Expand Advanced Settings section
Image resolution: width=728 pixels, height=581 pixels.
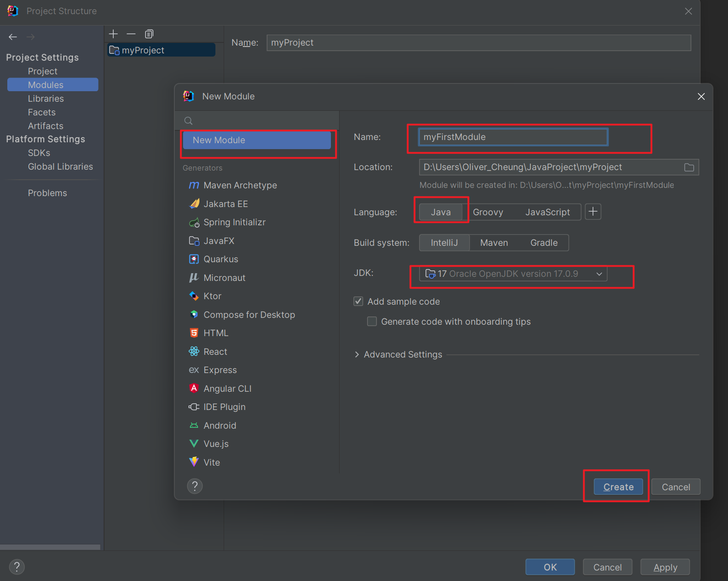click(x=357, y=354)
